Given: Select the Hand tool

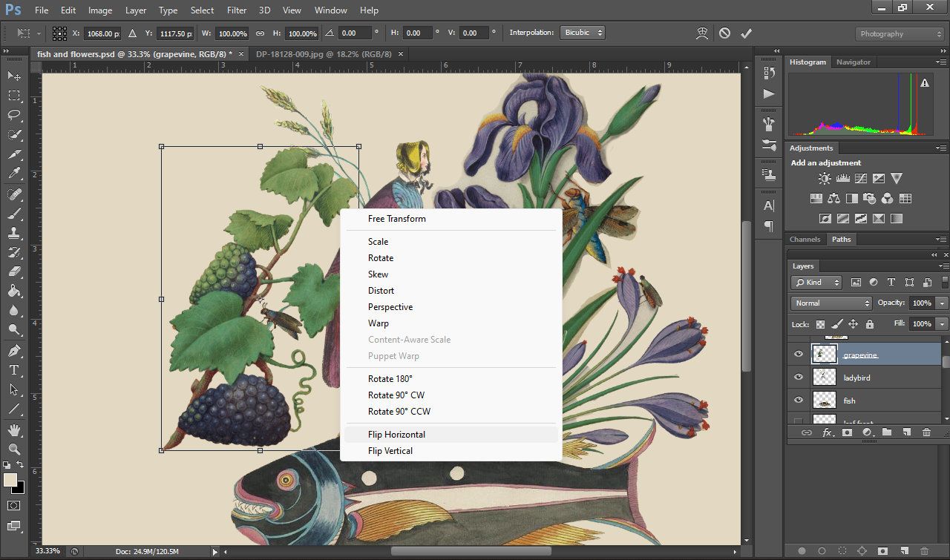Looking at the screenshot, I should (x=14, y=430).
